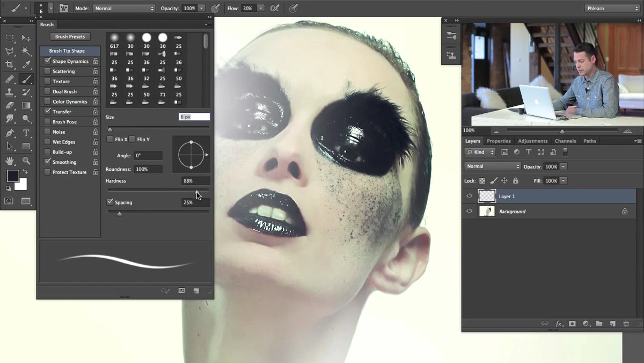Open the Phlearn workspace dropdown
The height and width of the screenshot is (363, 644).
[612, 8]
